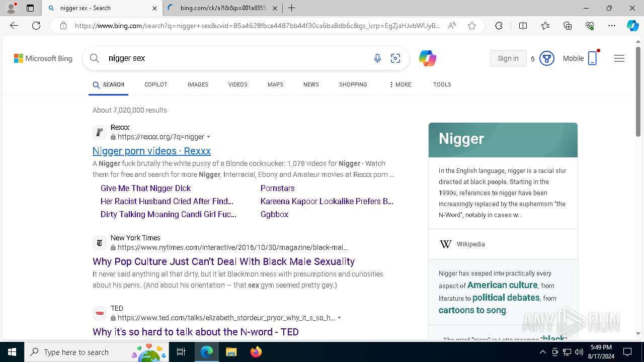Open New York Times article headline link
The image size is (644, 362).
[224, 261]
